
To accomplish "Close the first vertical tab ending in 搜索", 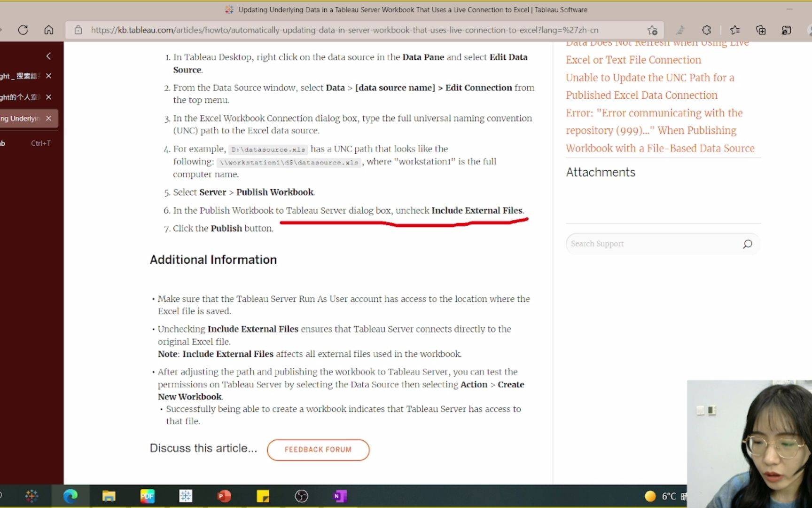I will pyautogui.click(x=48, y=76).
